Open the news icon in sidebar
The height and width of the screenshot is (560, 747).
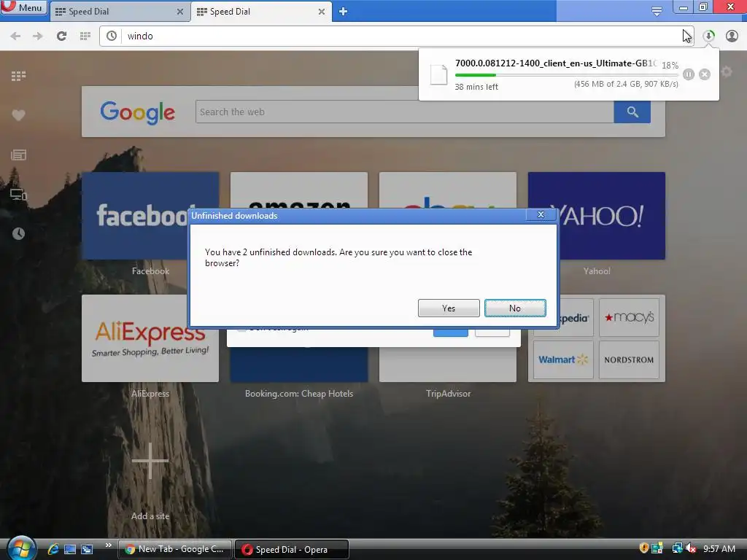tap(18, 155)
